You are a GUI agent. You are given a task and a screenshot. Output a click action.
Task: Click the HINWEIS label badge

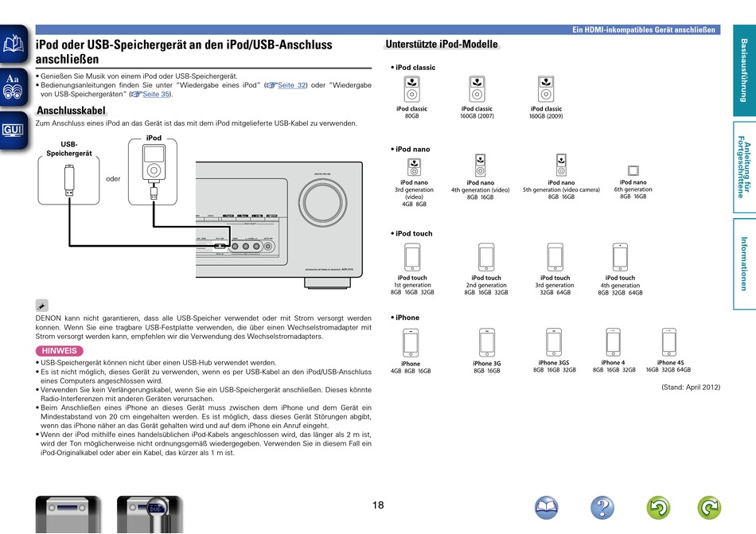point(60,351)
